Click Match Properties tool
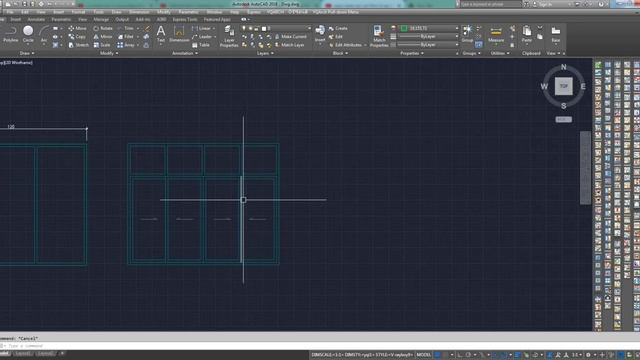Screen dimensions: 640x360 point(379,36)
